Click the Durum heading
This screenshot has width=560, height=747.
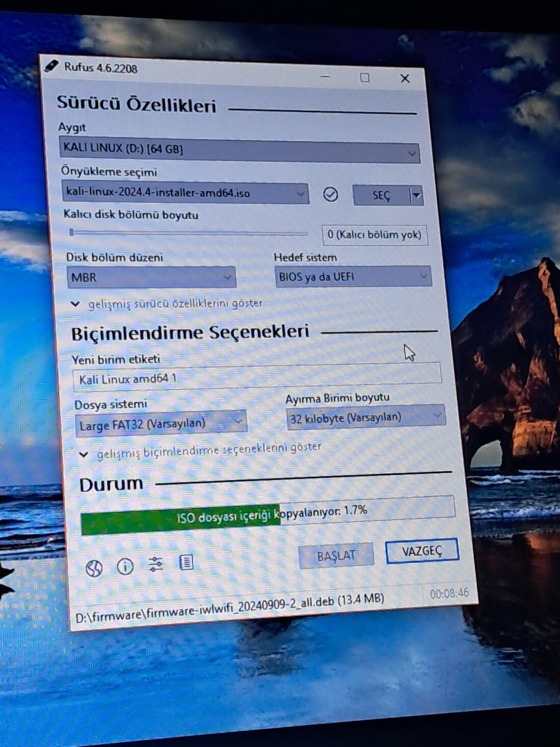coord(111,484)
